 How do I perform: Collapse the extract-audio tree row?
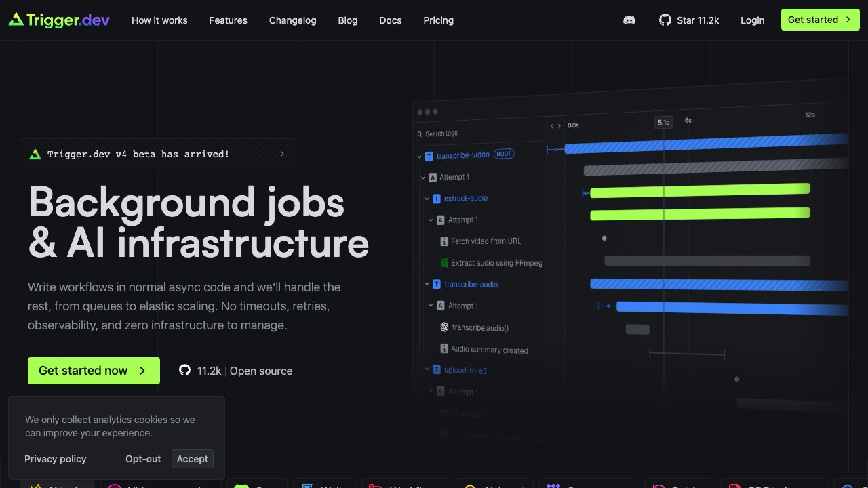pyautogui.click(x=428, y=199)
